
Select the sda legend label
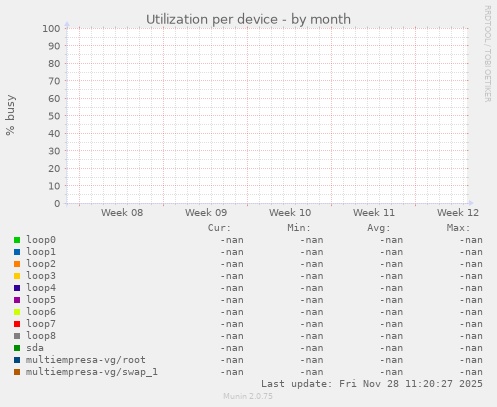(35, 348)
